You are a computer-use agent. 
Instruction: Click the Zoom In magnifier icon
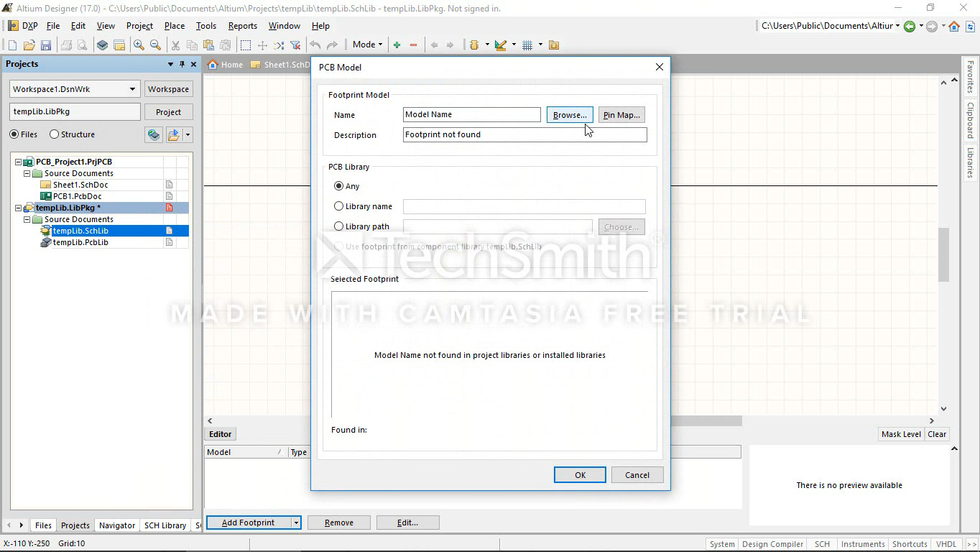[x=139, y=45]
